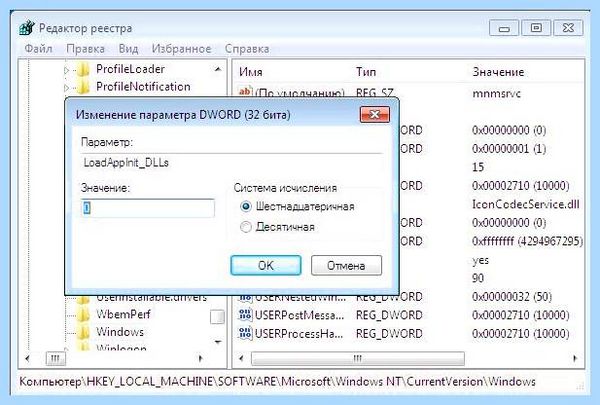Viewport: 600px width, 405px height.
Task: Click scroll left arrow in tree pane
Action: pos(27,359)
